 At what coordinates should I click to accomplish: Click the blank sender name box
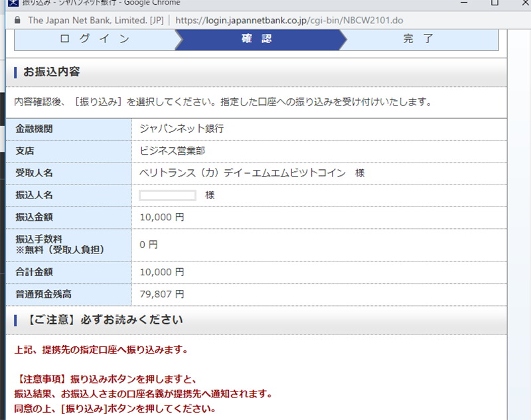(167, 195)
